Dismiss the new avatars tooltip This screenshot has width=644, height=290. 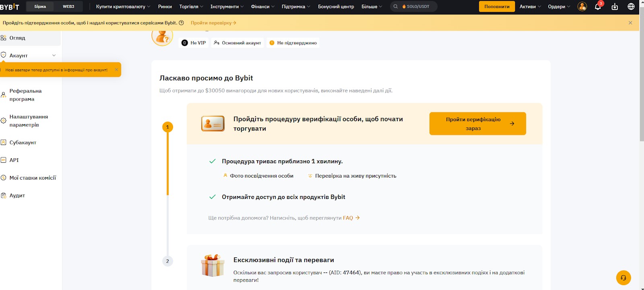116,70
